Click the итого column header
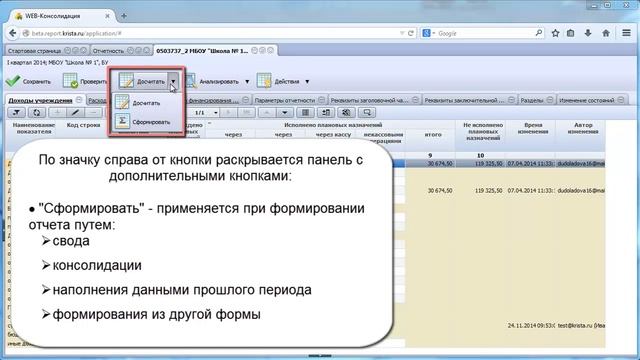Viewport: 640px width, 360px height. click(433, 134)
